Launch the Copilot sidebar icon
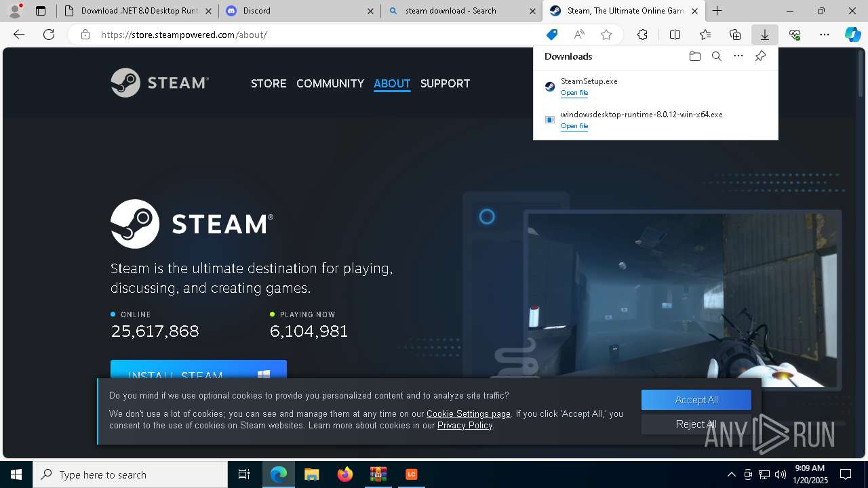The image size is (868, 488). coord(852,35)
